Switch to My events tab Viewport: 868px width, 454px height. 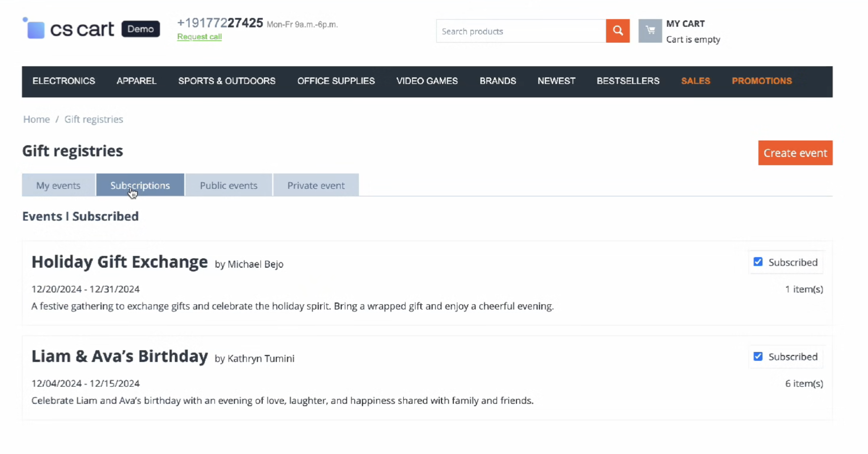point(58,185)
